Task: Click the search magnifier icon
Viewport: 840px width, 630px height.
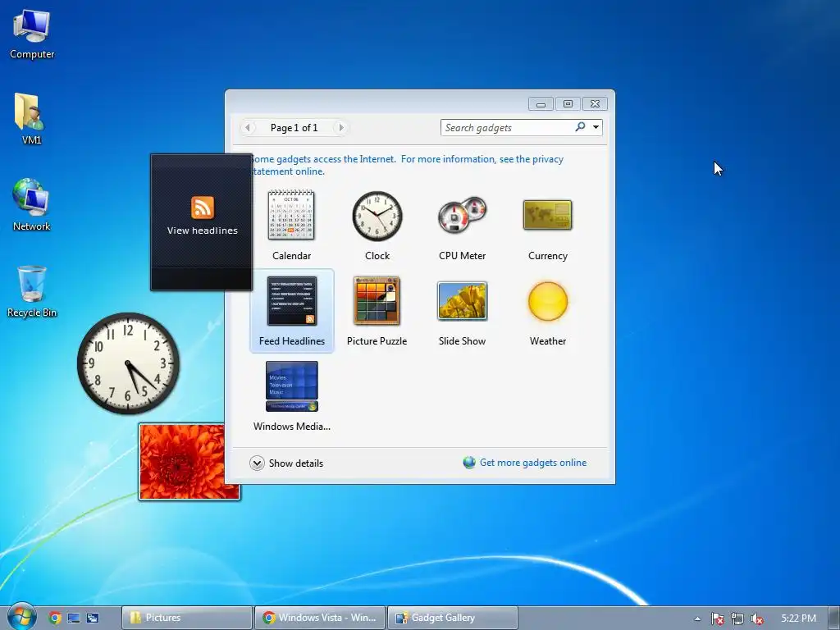Action: point(580,127)
